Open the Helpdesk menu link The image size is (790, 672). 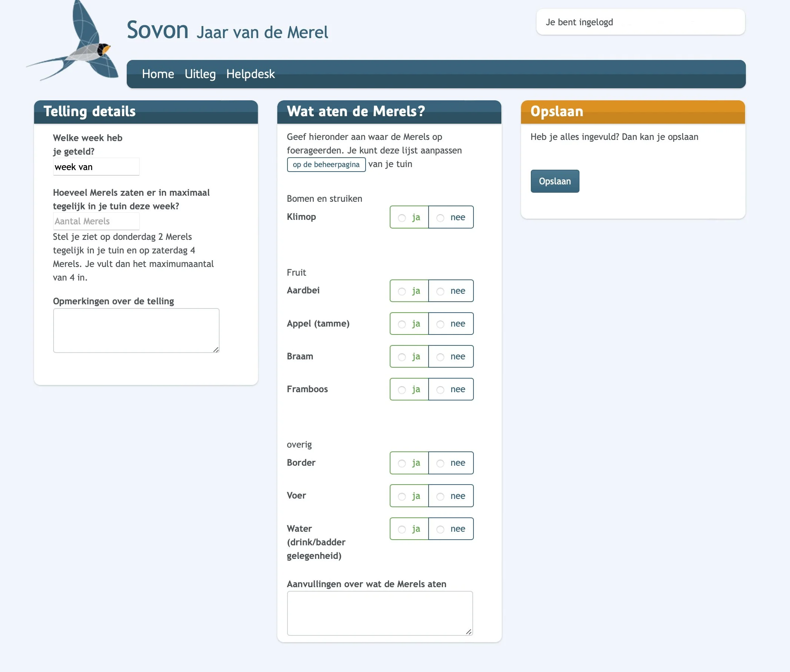tap(251, 74)
